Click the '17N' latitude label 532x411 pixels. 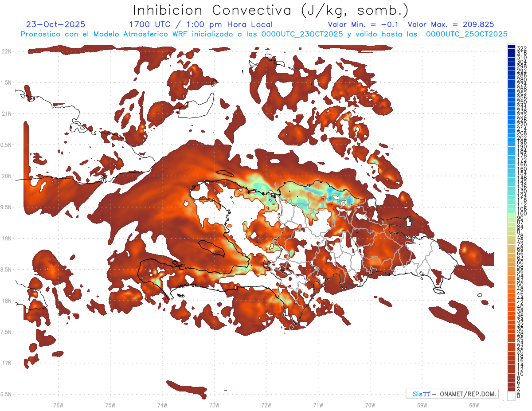(x=6, y=363)
